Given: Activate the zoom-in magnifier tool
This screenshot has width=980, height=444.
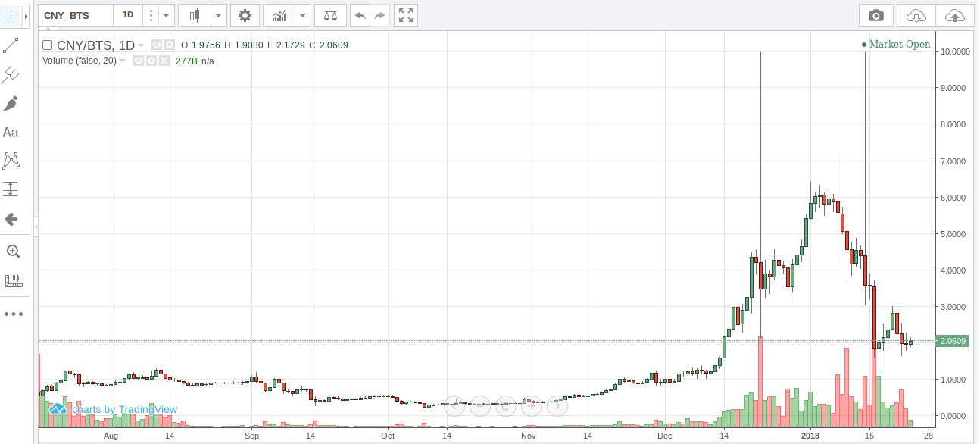Looking at the screenshot, I should tap(13, 252).
